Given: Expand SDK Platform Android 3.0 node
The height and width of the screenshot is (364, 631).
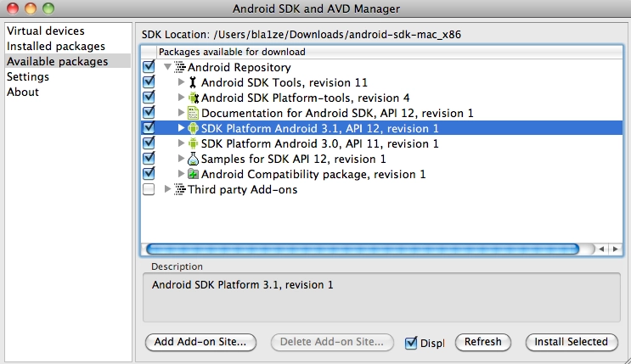Looking at the screenshot, I should click(181, 143).
